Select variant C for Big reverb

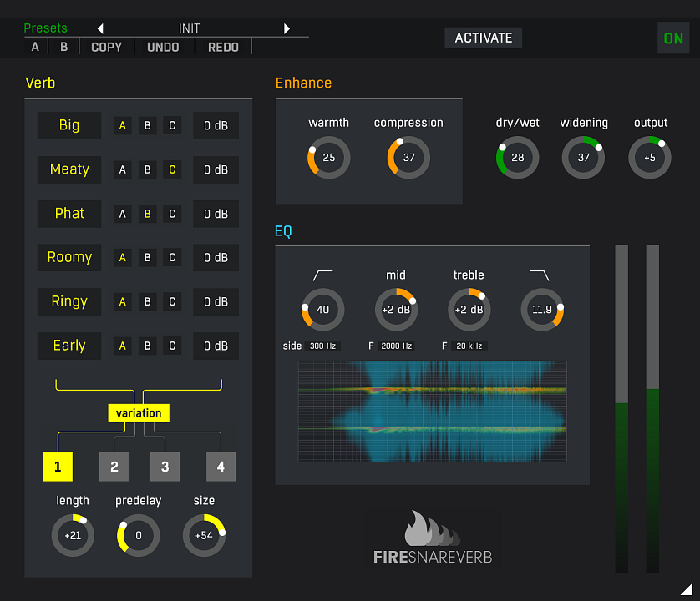172,126
